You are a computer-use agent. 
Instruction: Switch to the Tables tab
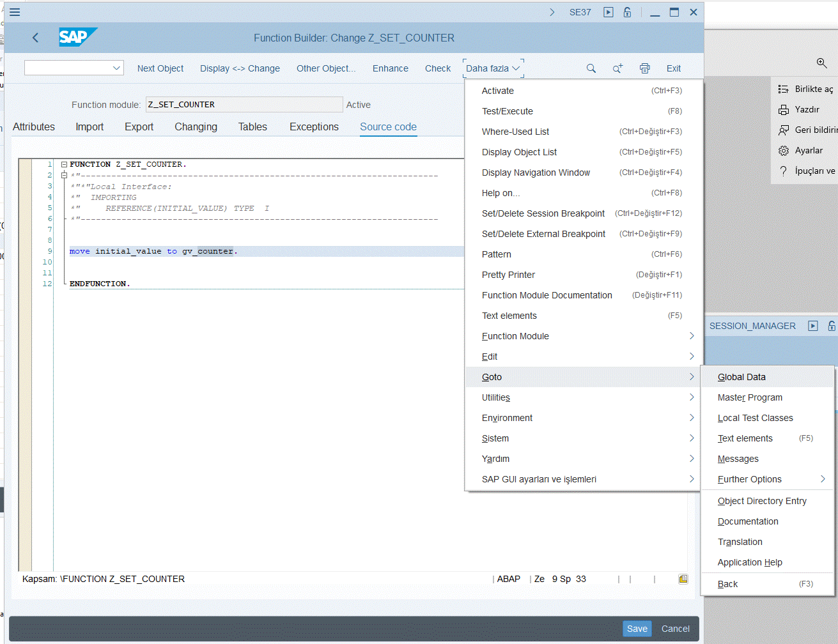252,126
